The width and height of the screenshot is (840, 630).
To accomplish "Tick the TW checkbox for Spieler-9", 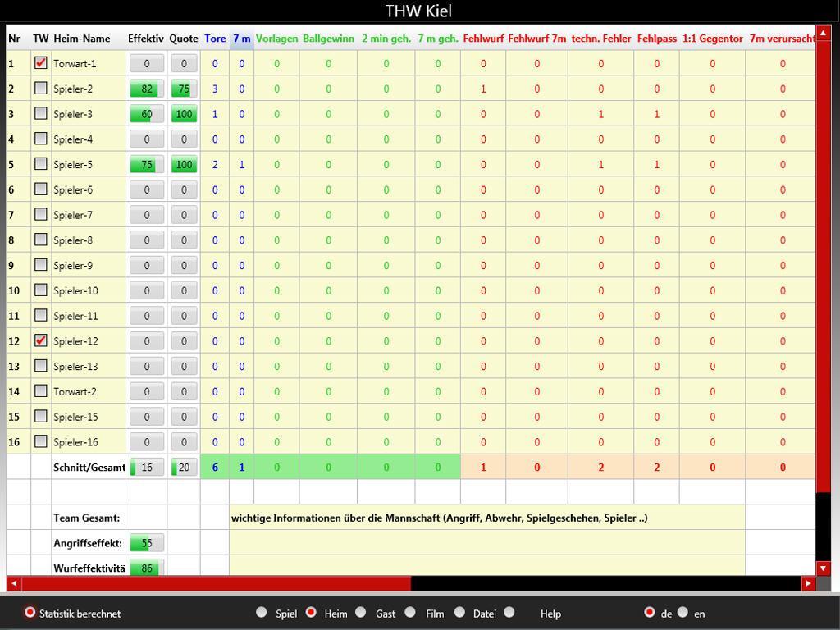I will click(41, 265).
